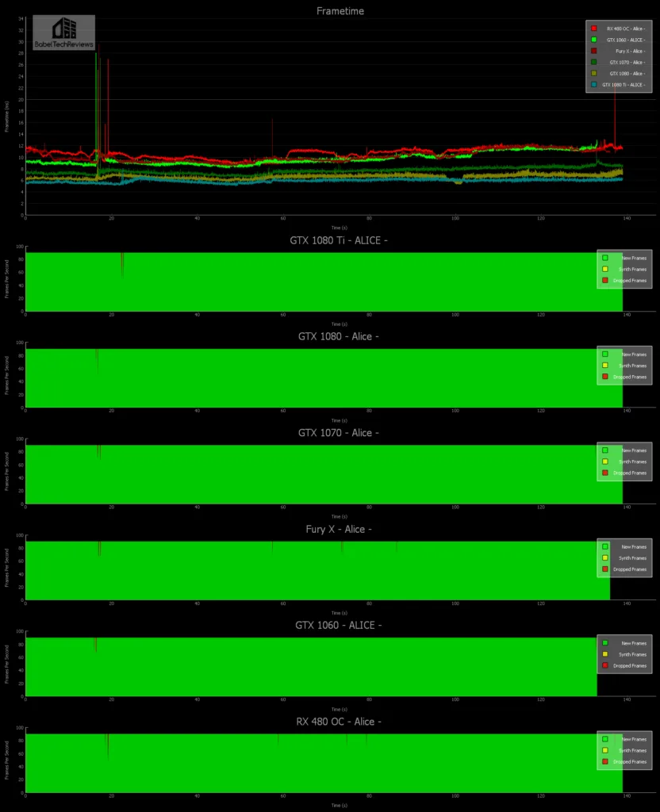Viewport: 660px width, 812px height.
Task: Click the red RX 480 OC legend swatch
Action: [x=593, y=29]
